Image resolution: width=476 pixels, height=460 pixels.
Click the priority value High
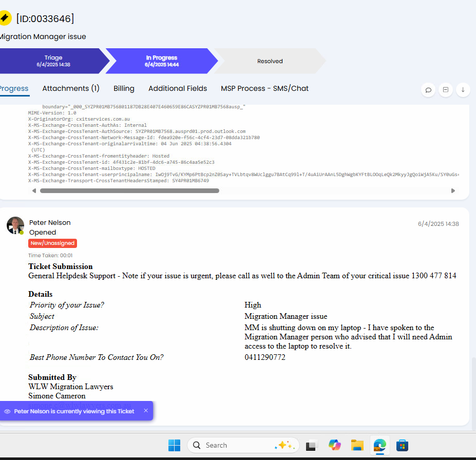tap(253, 305)
